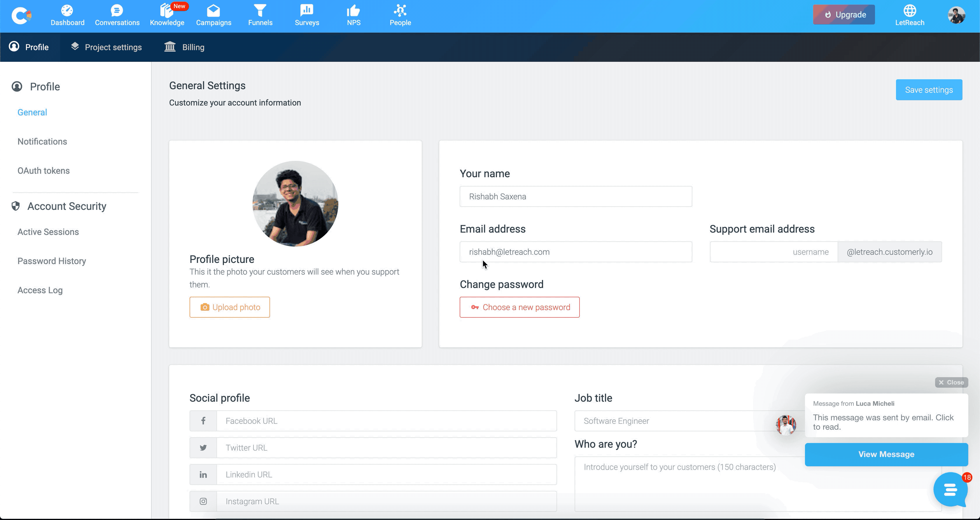Open the chat launcher bubble

950,489
